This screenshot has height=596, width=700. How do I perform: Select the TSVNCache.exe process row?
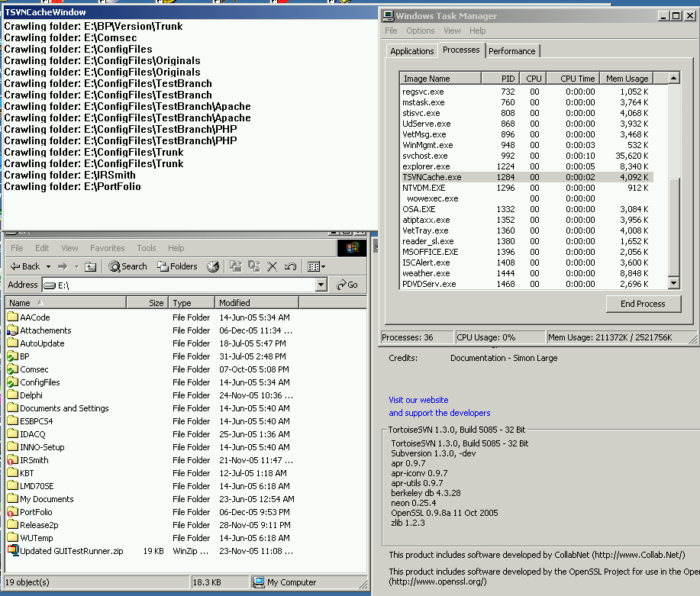tap(527, 177)
